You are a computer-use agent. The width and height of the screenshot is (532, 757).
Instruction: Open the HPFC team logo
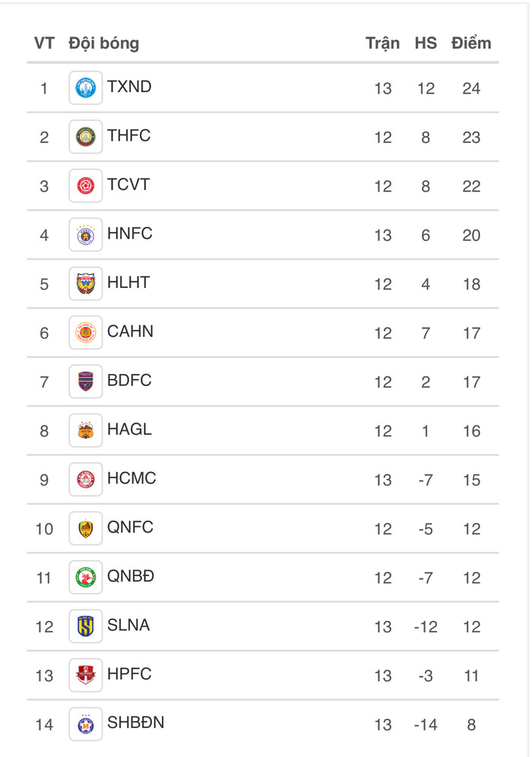85,675
